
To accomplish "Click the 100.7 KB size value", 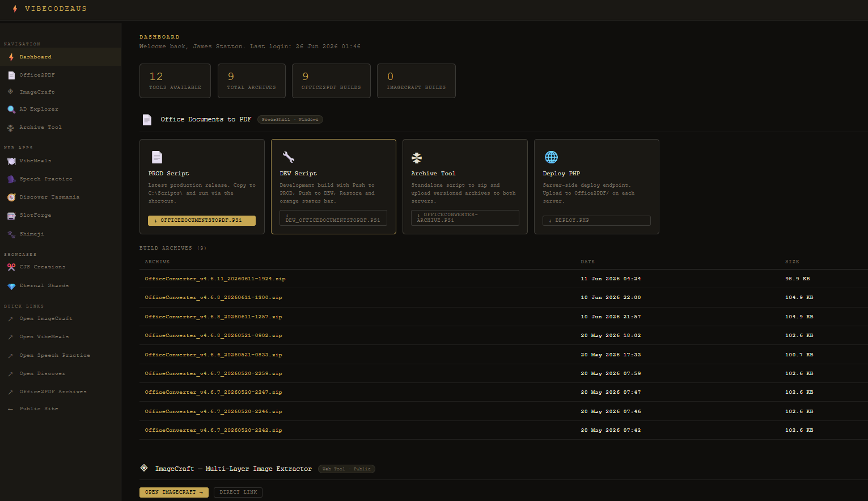I will pos(799,355).
